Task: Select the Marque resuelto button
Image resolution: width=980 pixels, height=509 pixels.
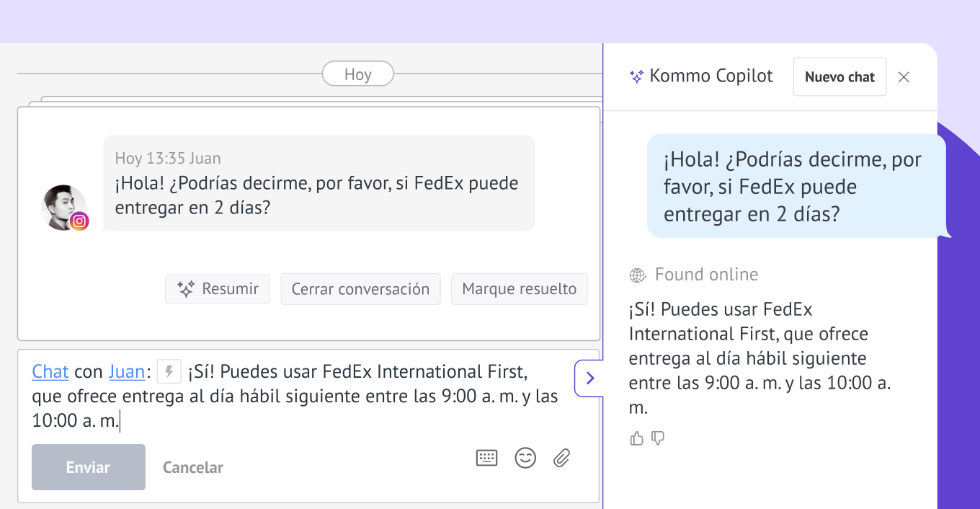Action: coord(519,289)
